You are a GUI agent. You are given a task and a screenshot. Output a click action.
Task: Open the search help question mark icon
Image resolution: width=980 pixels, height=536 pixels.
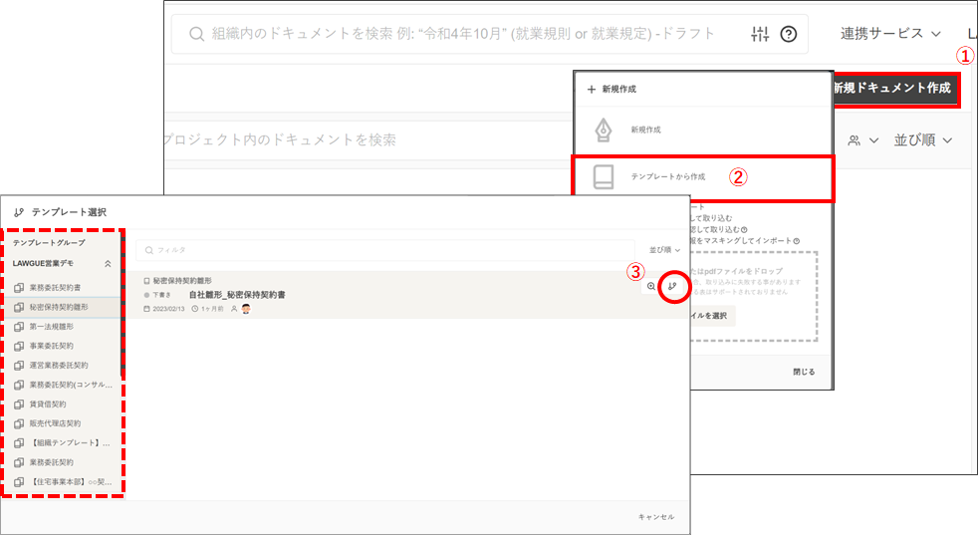tap(789, 34)
